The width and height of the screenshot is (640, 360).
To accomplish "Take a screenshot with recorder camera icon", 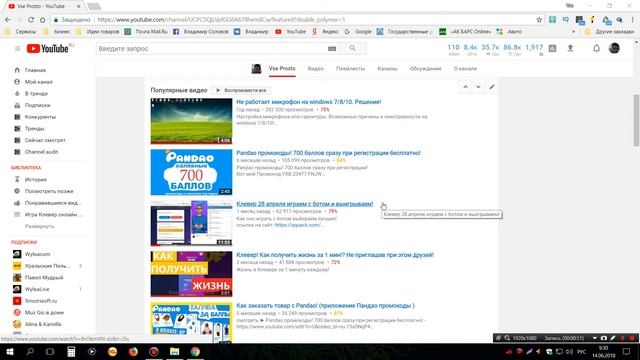I will coord(604,338).
